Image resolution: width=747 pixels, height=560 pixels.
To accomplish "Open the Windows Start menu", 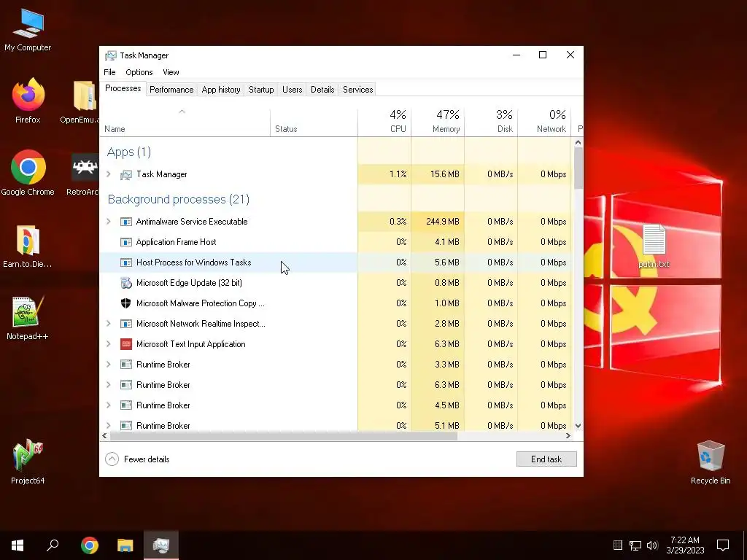I will point(18,545).
